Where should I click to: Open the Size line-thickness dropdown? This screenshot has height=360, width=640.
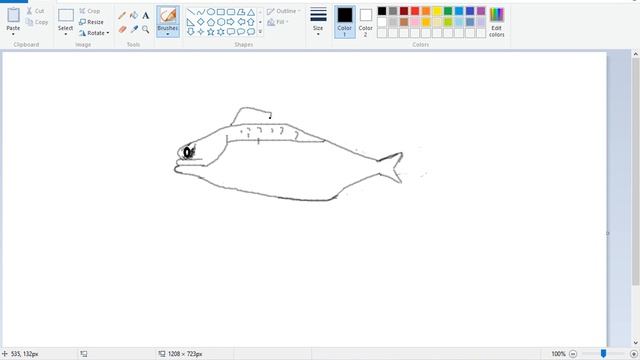pos(318,21)
